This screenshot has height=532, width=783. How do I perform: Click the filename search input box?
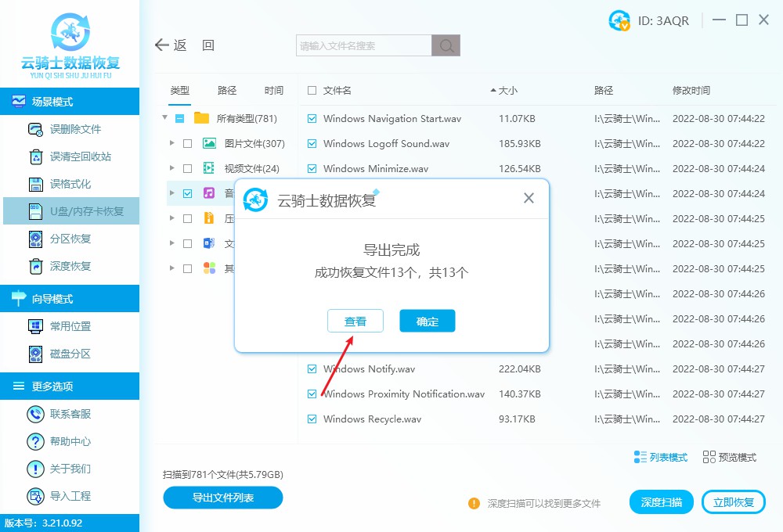(x=363, y=45)
